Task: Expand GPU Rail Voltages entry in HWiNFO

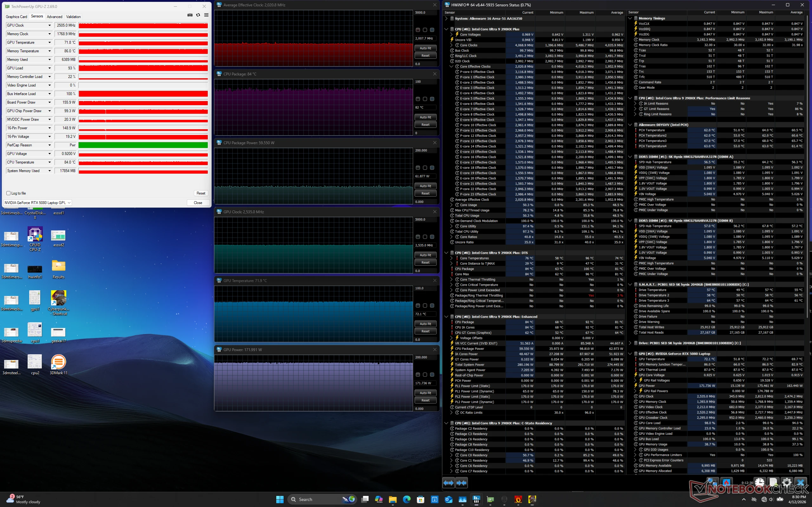Action: pos(636,380)
